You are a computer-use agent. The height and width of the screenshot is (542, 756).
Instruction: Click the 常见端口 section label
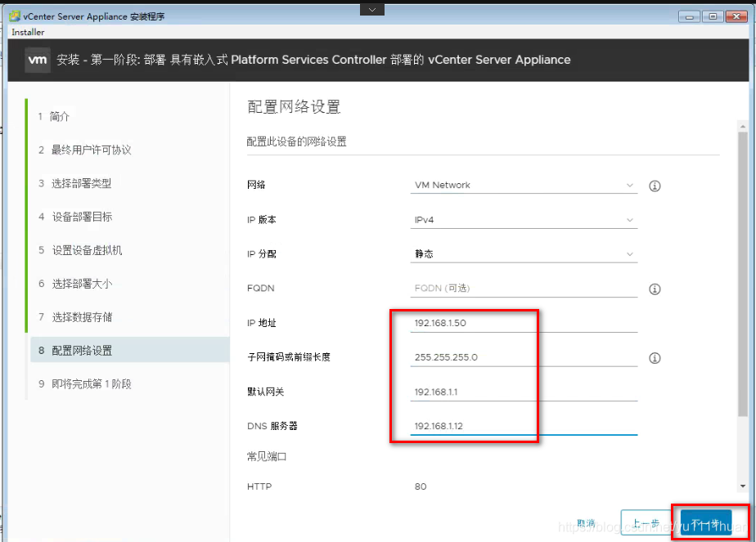[267, 456]
